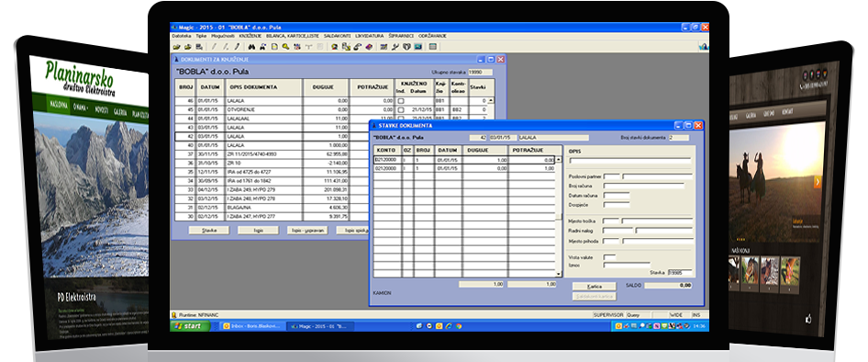This screenshot has height=362, width=868.
Task: Click the Stavke button
Action: click(x=208, y=230)
